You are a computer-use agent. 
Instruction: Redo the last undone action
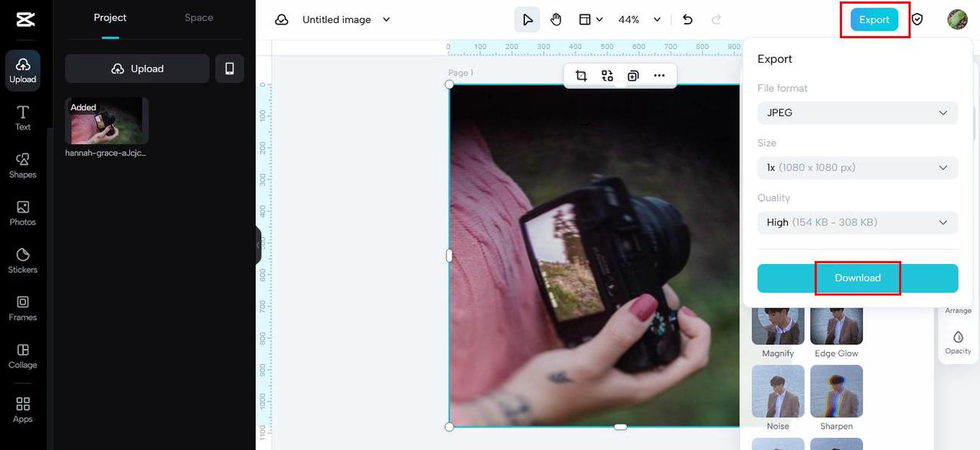click(x=717, y=20)
